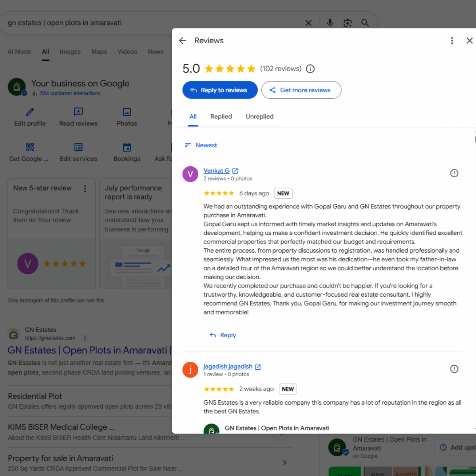476x476 pixels.
Task: Open Venkat G reviewer profile link
Action: click(217, 171)
